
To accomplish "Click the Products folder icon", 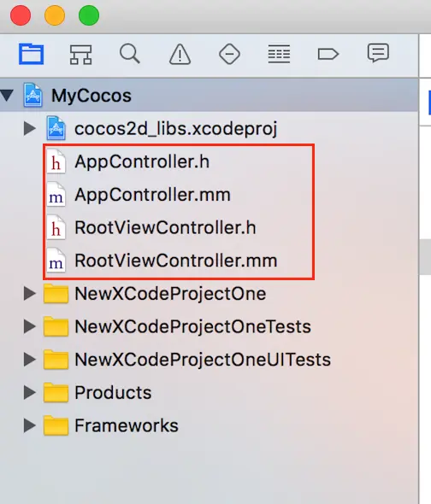I will [56, 392].
